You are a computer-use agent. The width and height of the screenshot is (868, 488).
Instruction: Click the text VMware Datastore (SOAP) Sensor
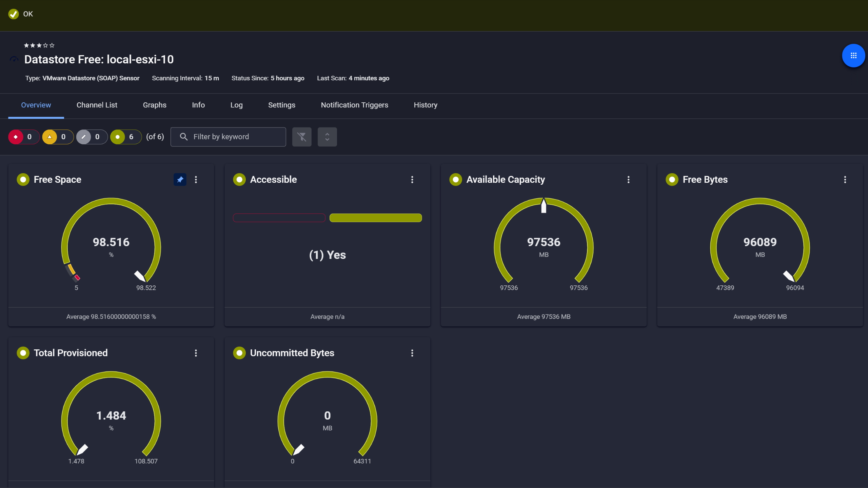91,78
